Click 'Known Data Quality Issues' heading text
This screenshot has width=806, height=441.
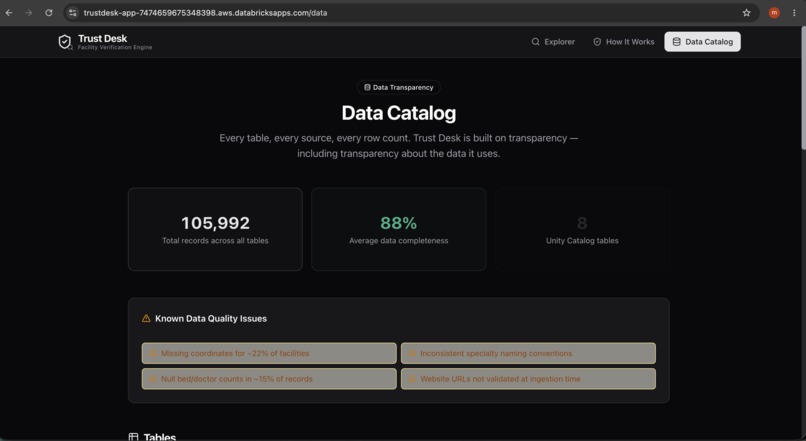(211, 319)
